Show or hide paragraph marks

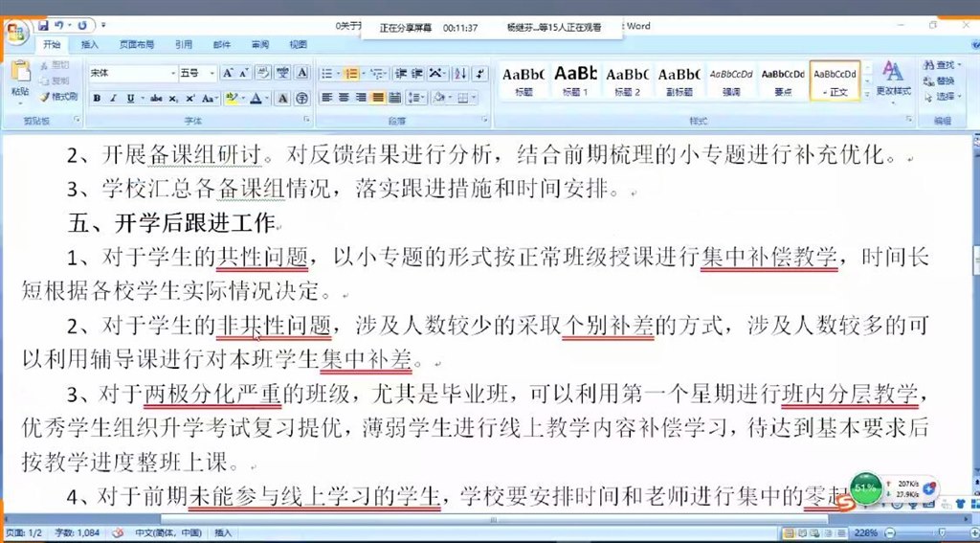[480, 73]
